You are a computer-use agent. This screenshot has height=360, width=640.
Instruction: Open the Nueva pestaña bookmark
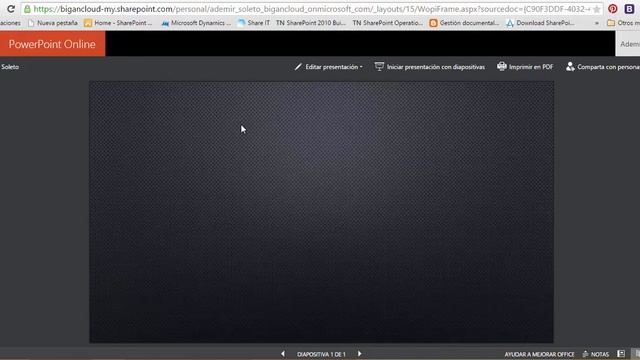tap(53, 23)
